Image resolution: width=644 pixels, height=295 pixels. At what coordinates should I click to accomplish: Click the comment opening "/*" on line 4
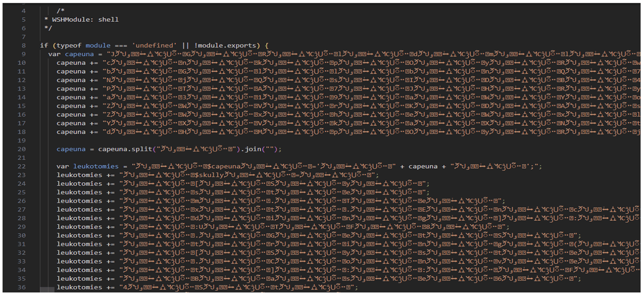click(x=60, y=11)
